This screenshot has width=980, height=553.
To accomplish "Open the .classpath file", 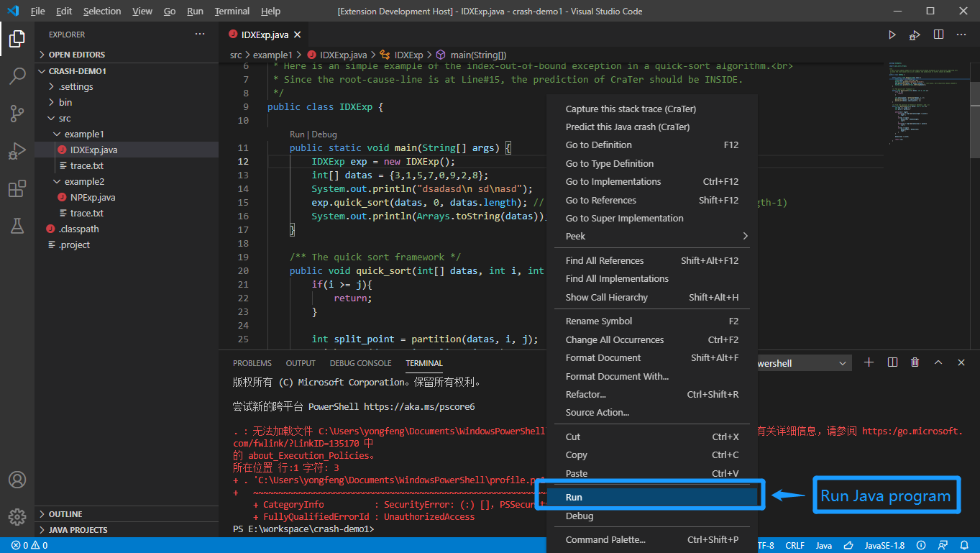I will (x=127, y=229).
